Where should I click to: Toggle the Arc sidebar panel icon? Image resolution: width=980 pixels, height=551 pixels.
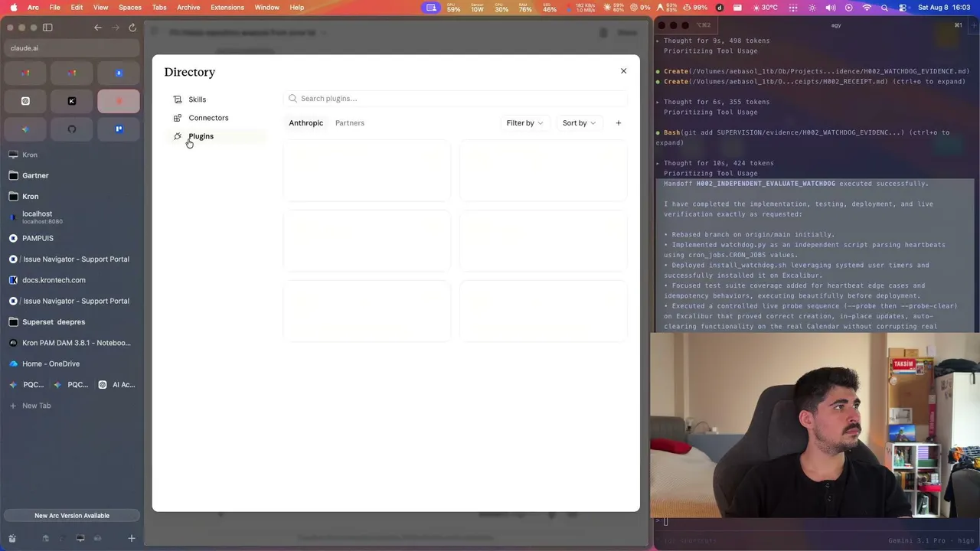point(47,28)
